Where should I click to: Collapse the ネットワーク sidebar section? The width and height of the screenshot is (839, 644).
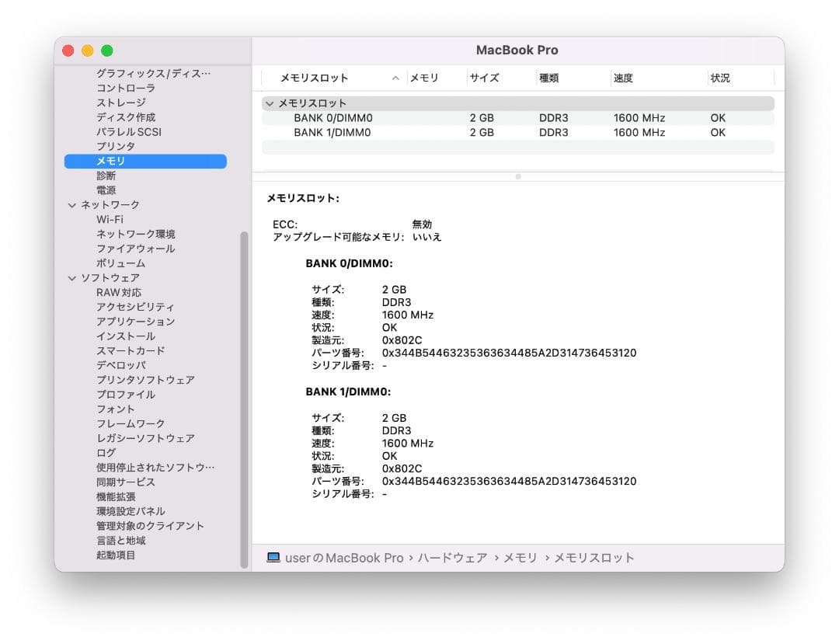[72, 205]
